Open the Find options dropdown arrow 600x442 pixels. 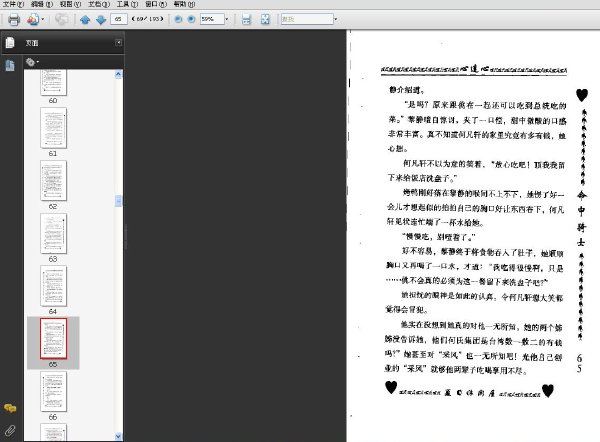(x=336, y=19)
